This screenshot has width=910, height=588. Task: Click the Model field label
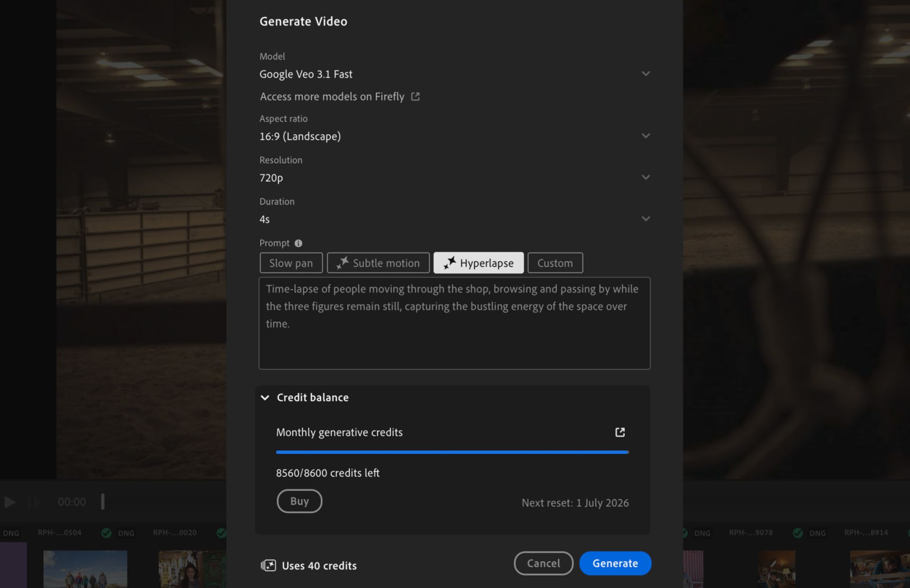point(272,56)
